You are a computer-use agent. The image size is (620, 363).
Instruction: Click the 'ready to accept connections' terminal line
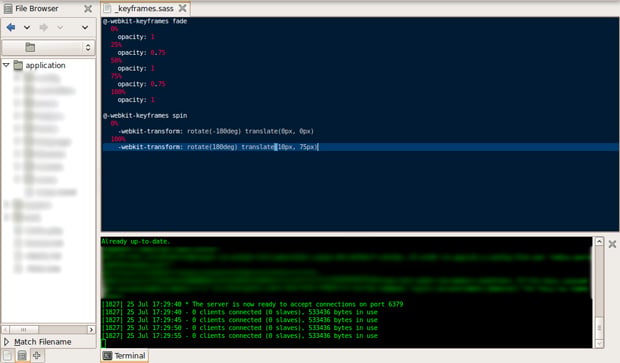(252, 304)
